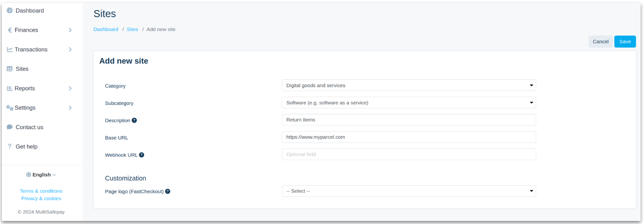Open the Terms & conditions link
The width and height of the screenshot is (644, 224).
[x=41, y=191]
